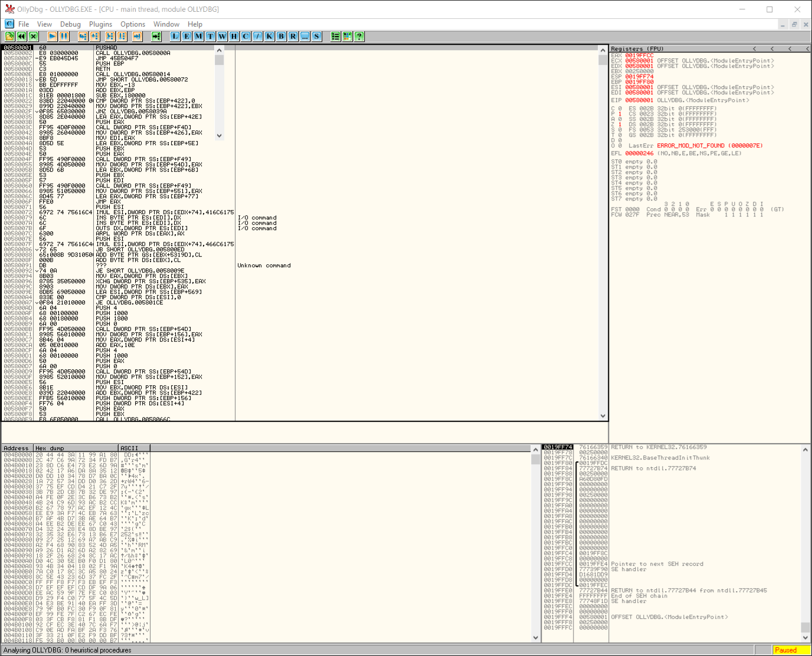Select EIP register value 00580001
The image size is (812, 656).
(639, 100)
